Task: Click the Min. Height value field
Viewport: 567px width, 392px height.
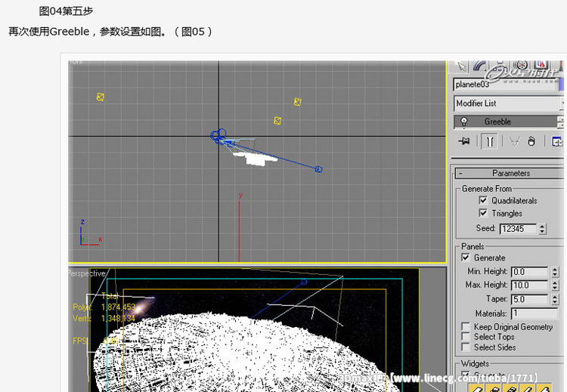Action: pos(530,272)
